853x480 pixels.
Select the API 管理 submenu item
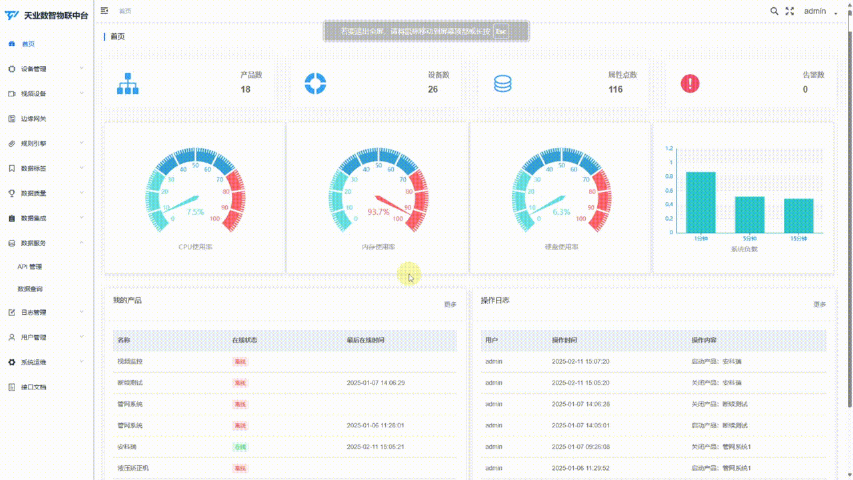pos(29,267)
